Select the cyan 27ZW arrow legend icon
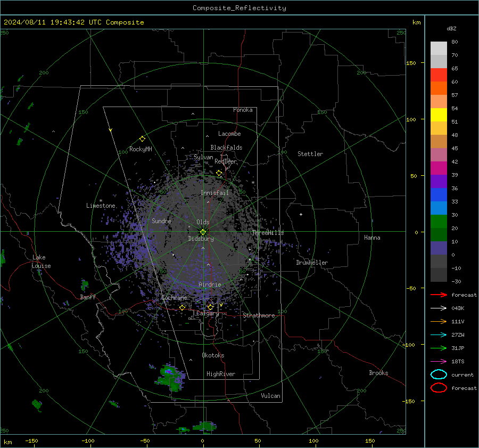This screenshot has width=479, height=448. pos(439,335)
